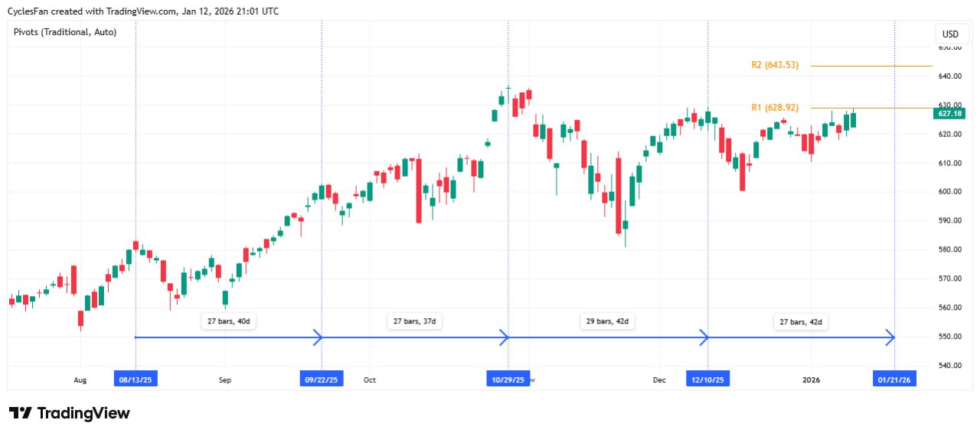Select the 10/29/25 date marker
980x436 pixels.
tap(508, 379)
